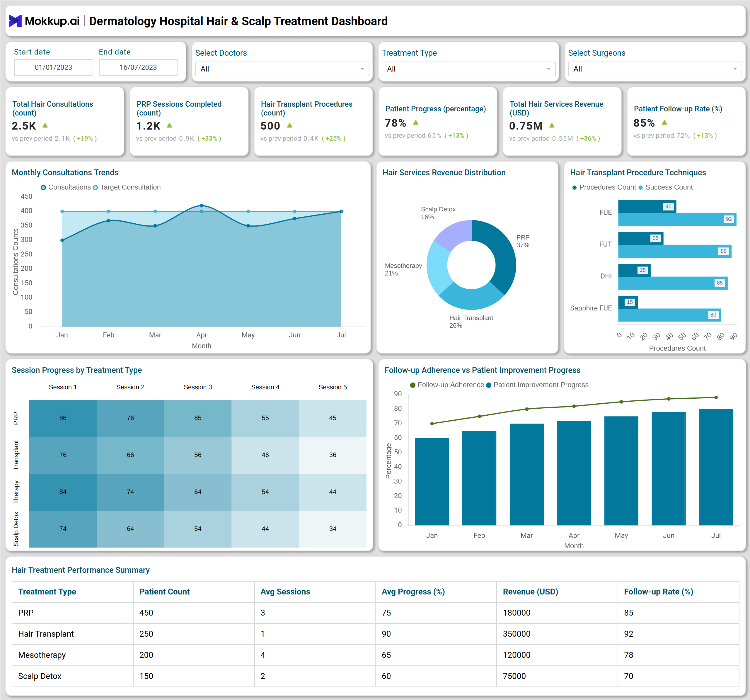750x700 pixels.
Task: Click the Start date field 01/01/2023
Action: point(54,67)
